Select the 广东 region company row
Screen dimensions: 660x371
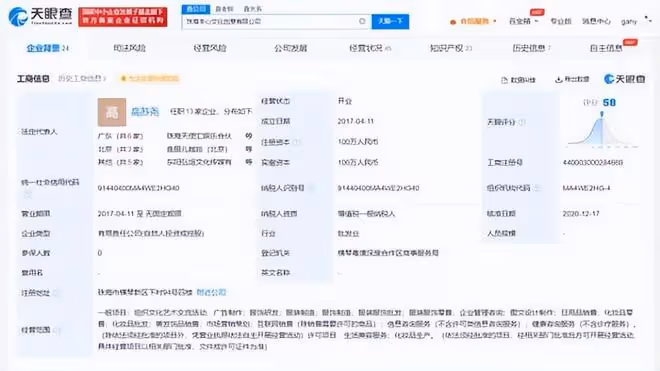(120, 136)
